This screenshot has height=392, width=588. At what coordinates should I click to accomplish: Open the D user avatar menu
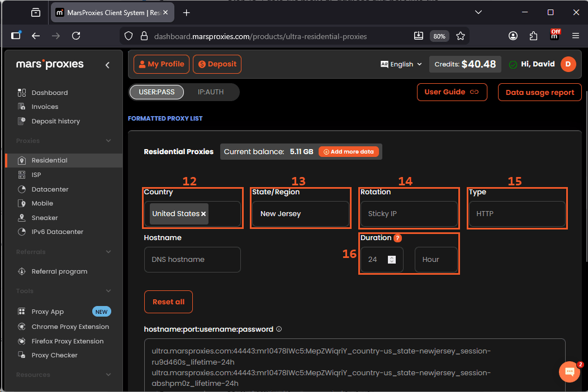tap(568, 64)
